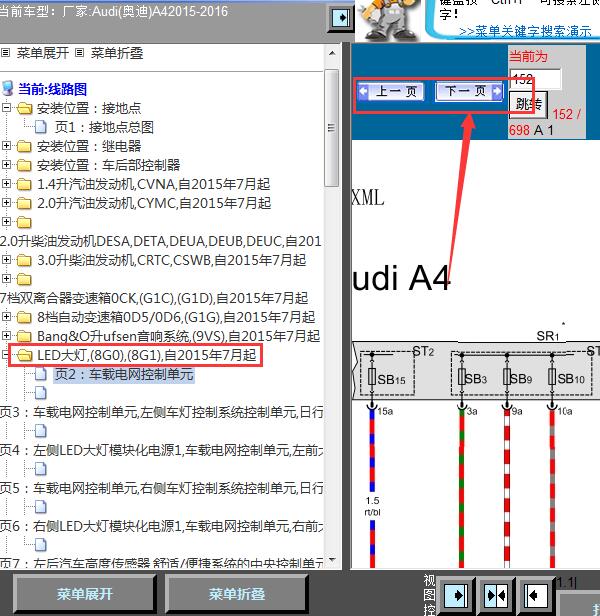Image resolution: width=600 pixels, height=616 pixels.
Task: Expand the 7档双离合器变速箱0CK folder
Action: point(6,279)
